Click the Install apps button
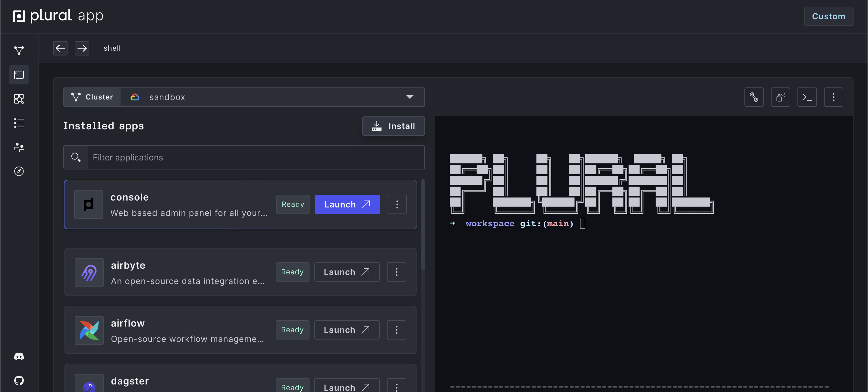The height and width of the screenshot is (392, 868). point(393,126)
